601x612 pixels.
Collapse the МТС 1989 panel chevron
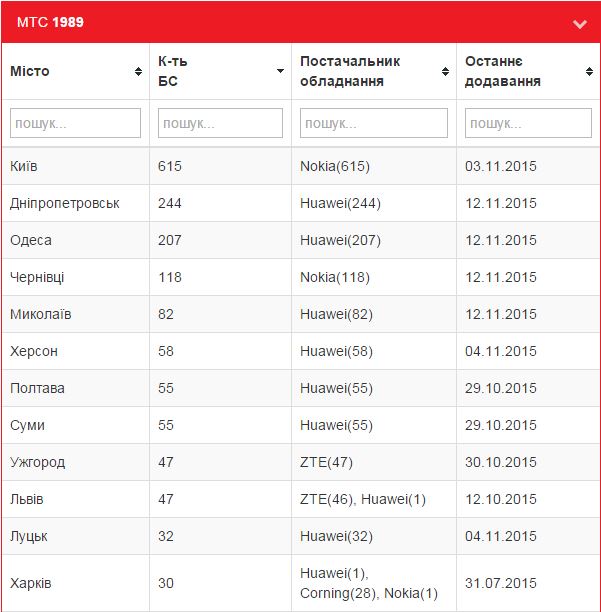(x=580, y=24)
